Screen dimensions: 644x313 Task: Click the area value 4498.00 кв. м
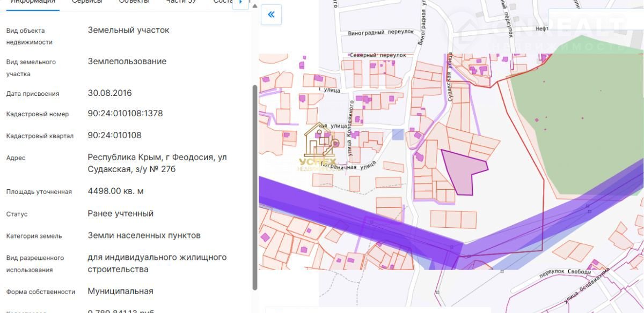coord(115,191)
